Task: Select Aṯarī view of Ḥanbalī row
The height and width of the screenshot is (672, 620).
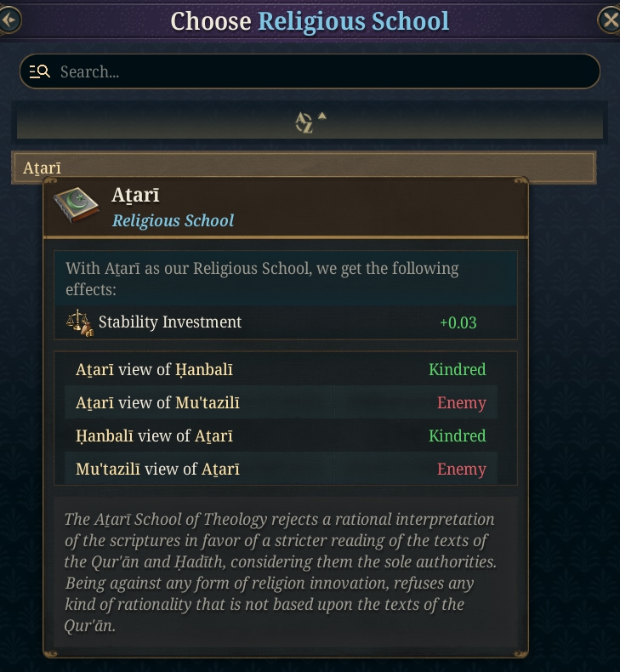Action: 281,369
